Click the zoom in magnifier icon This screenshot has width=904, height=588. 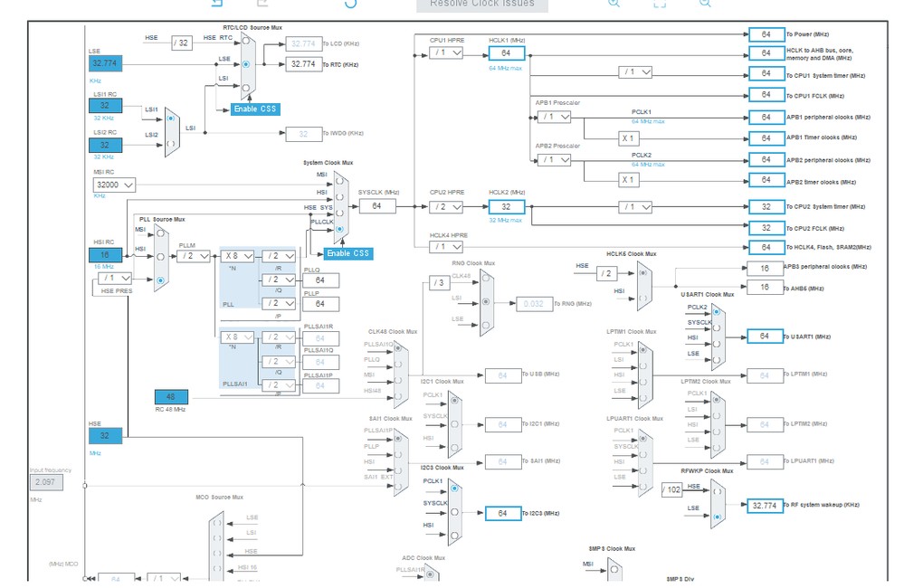pos(614,3)
